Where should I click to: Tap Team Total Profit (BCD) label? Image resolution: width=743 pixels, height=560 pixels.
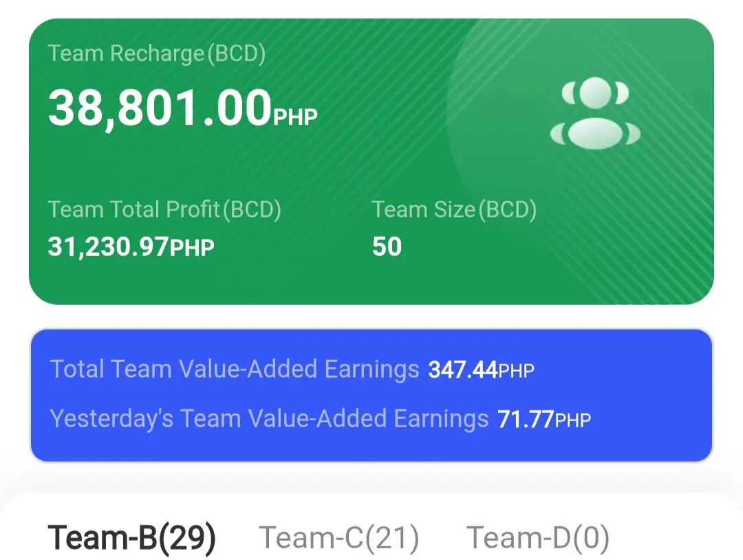pos(164,209)
